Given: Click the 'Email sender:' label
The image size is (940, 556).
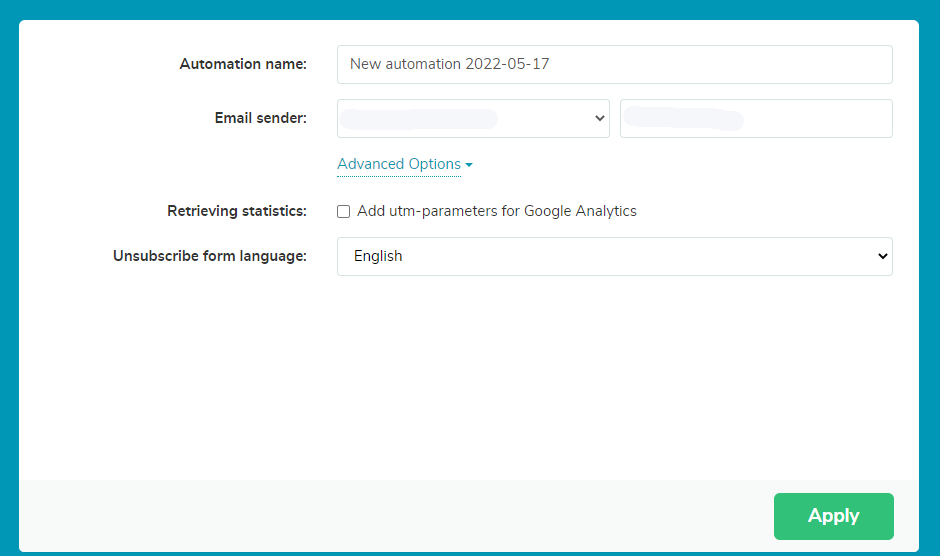Looking at the screenshot, I should point(260,118).
